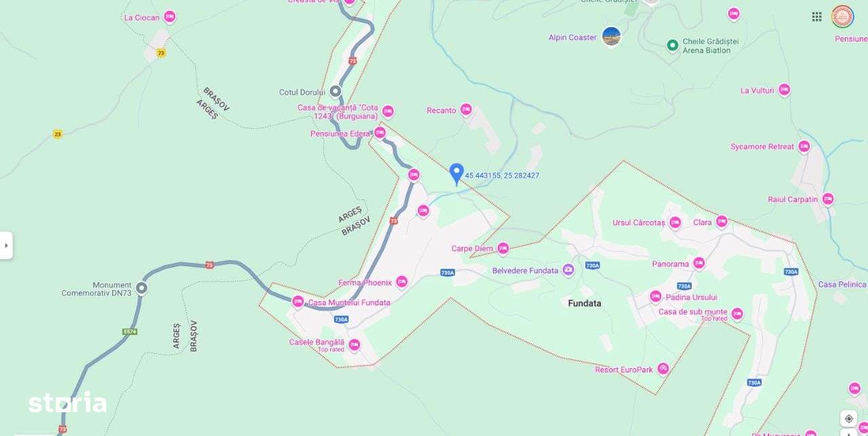The image size is (868, 436).
Task: Select Resort EuroPark label
Action: [624, 370]
